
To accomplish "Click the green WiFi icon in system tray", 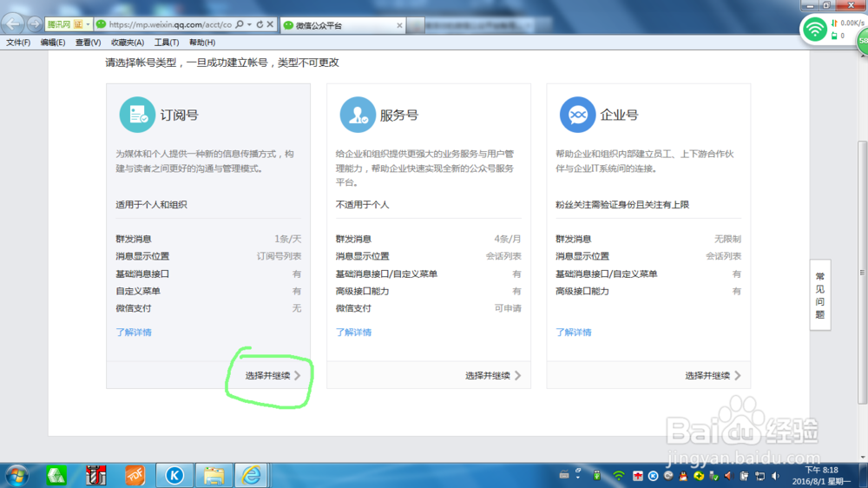I will coord(619,476).
